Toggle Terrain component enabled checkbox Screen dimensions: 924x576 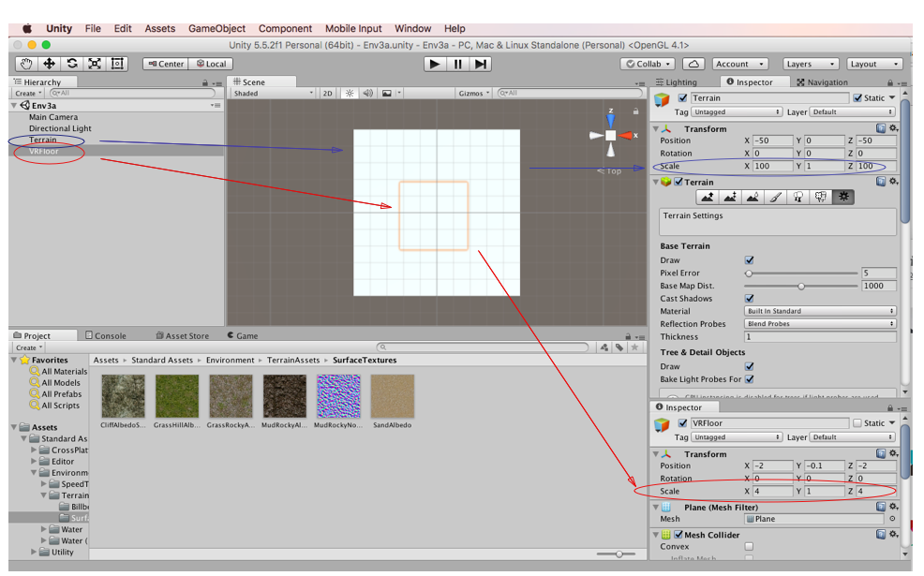[x=678, y=182]
